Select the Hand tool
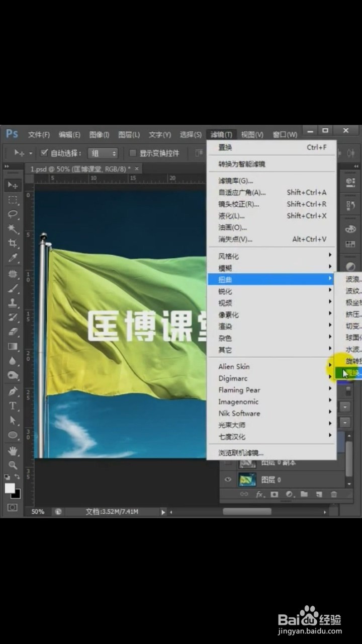Viewport: 362px width, 644px height. (x=13, y=451)
